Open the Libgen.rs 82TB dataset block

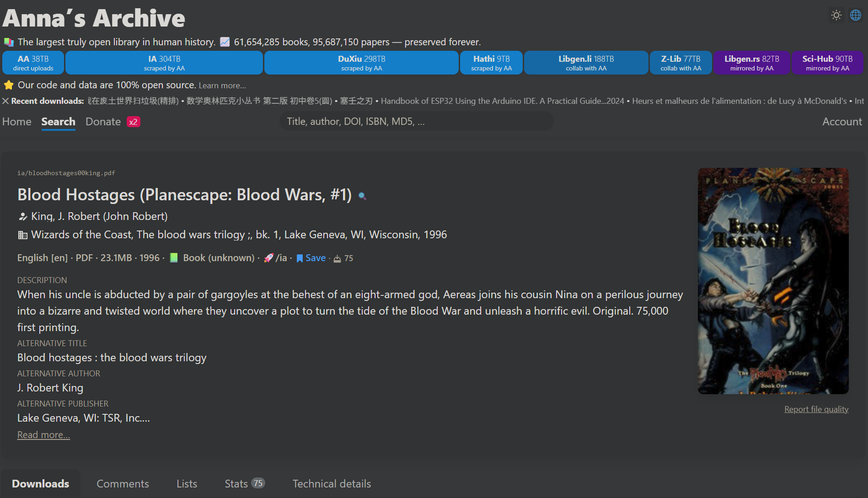[752, 63]
